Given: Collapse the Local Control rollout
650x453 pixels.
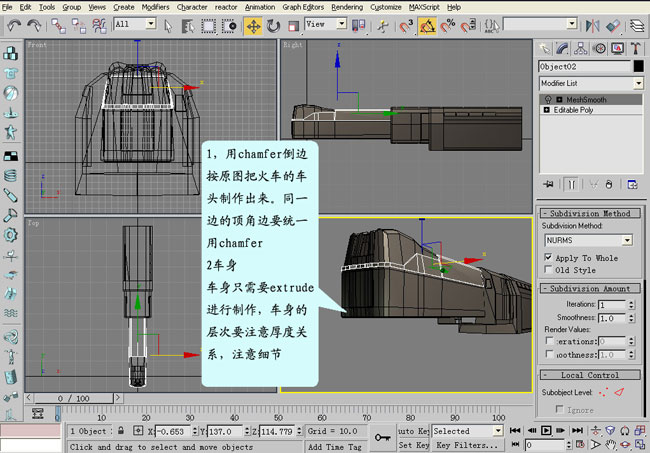Looking at the screenshot, I should 590,375.
